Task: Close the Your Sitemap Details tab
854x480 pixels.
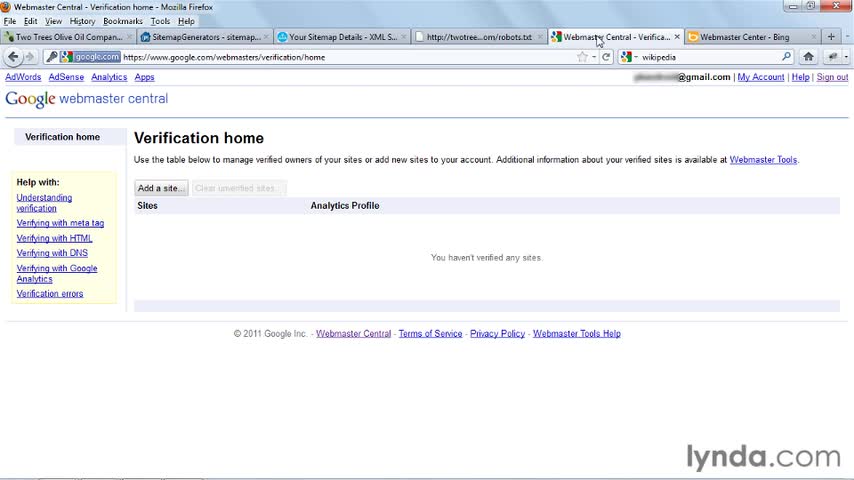Action: click(404, 37)
